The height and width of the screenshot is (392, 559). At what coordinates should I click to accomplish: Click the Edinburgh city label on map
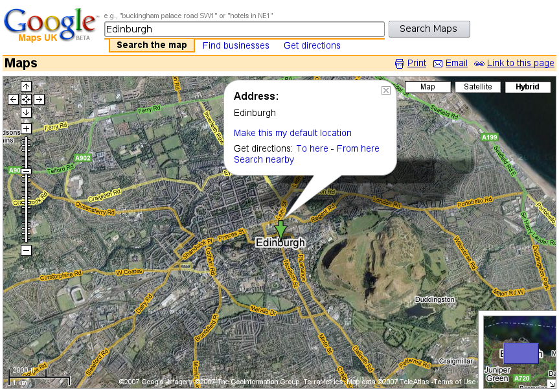coord(280,242)
